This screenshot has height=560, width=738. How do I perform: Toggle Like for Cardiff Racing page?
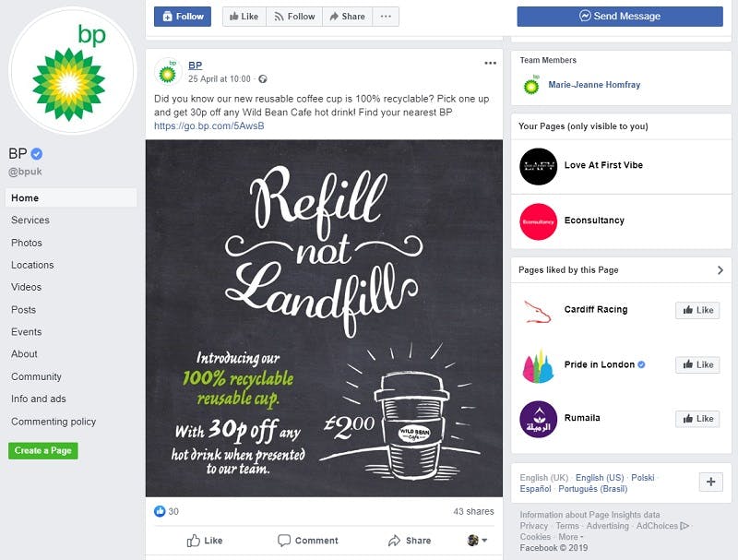(697, 310)
